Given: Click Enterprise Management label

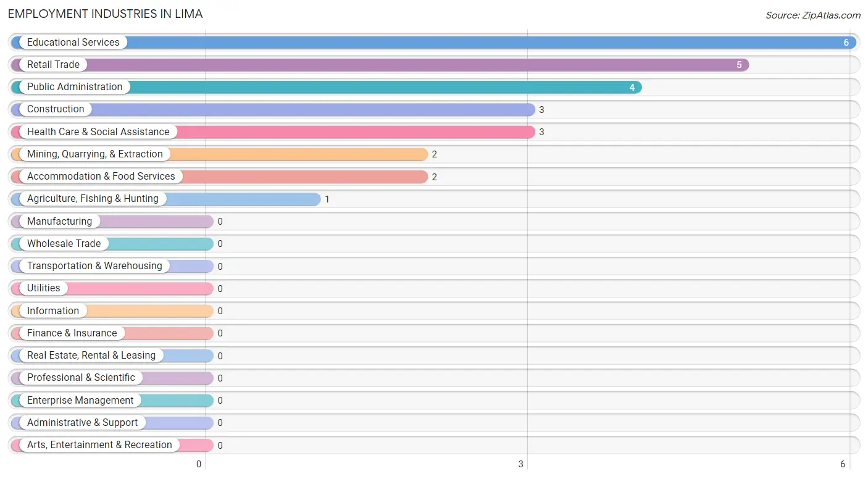Looking at the screenshot, I should [80, 400].
